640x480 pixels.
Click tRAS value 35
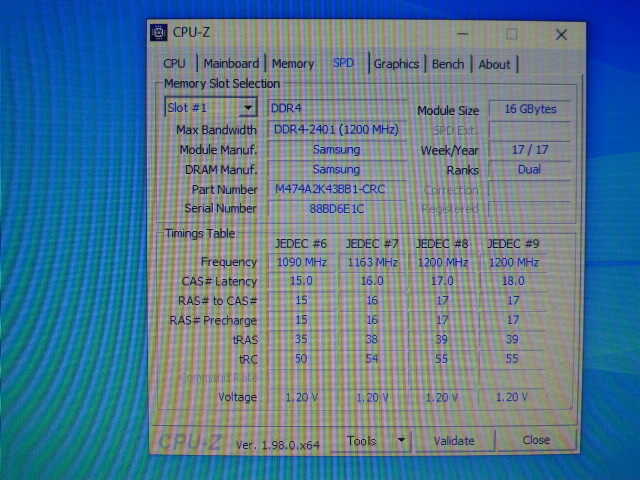302,339
